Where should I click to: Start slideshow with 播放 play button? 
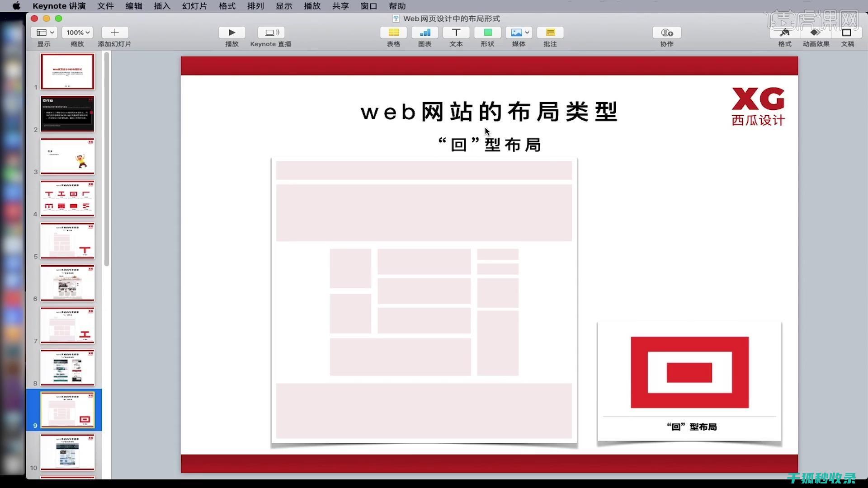[232, 33]
